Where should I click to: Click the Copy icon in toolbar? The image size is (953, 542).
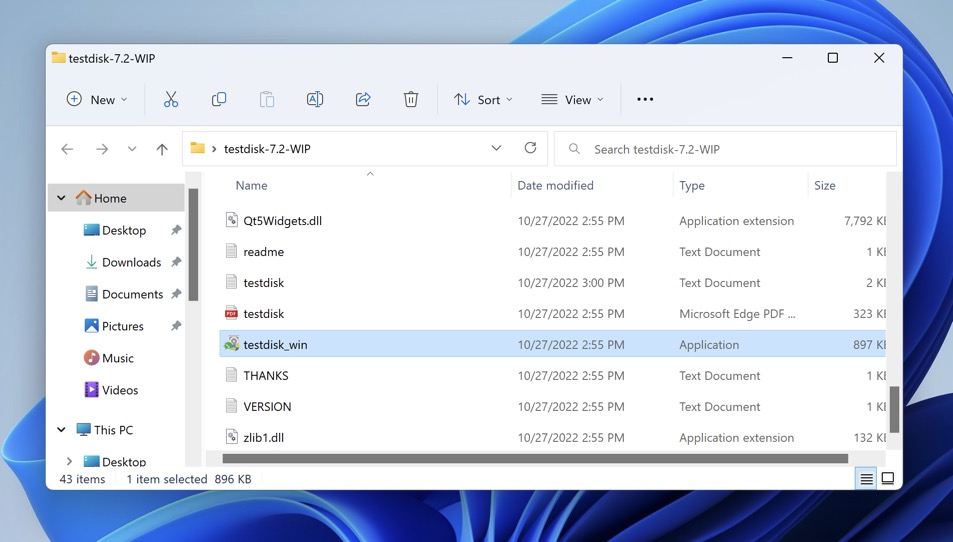(219, 99)
